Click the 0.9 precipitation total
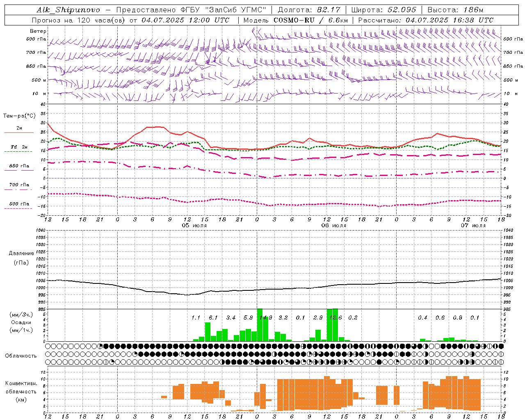Image resolution: width=525 pixels, height=420 pixels. pos(457,318)
